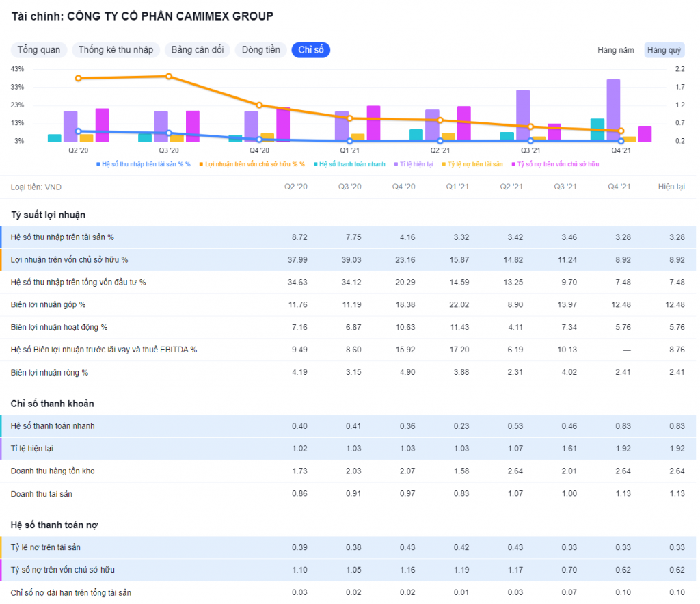Click Hiện tại column header

671,187
